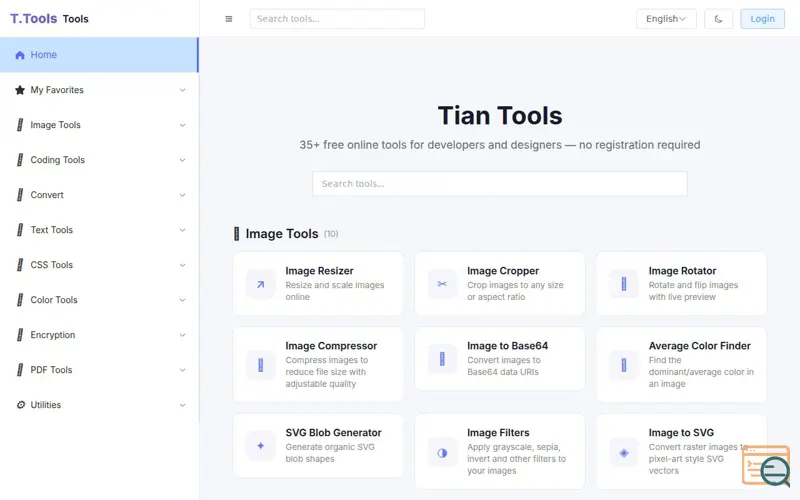Open the floating search widget icon
800x500 pixels.
coord(766,465)
